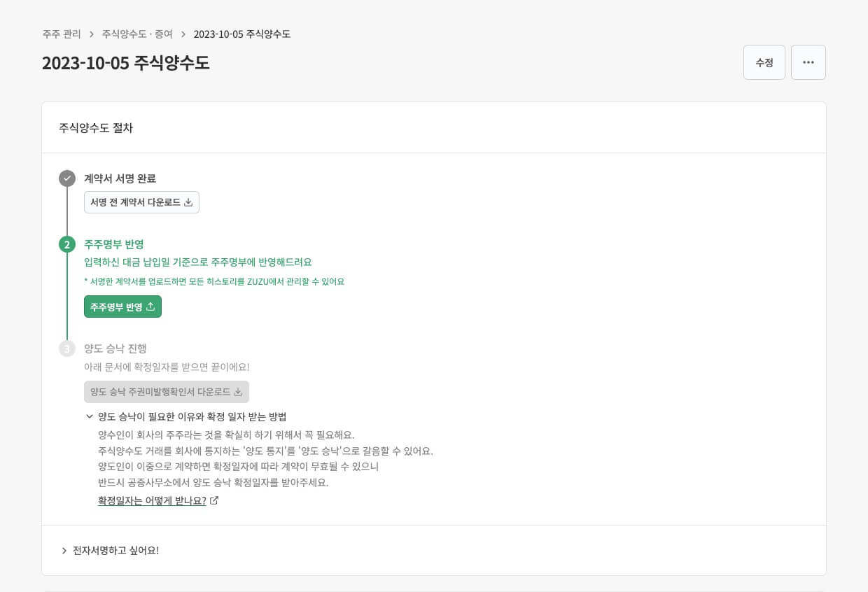
Task: Download the 서명 전 계약서 document
Action: 141,202
